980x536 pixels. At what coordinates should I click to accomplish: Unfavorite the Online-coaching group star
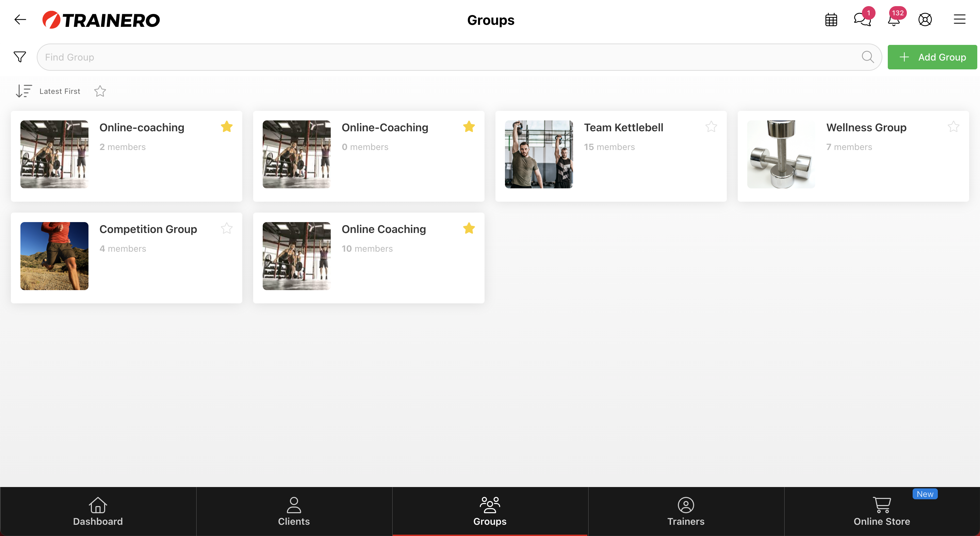(x=227, y=127)
